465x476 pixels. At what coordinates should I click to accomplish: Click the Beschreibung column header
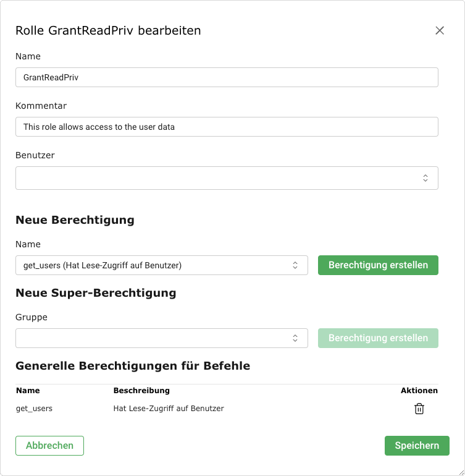141,391
